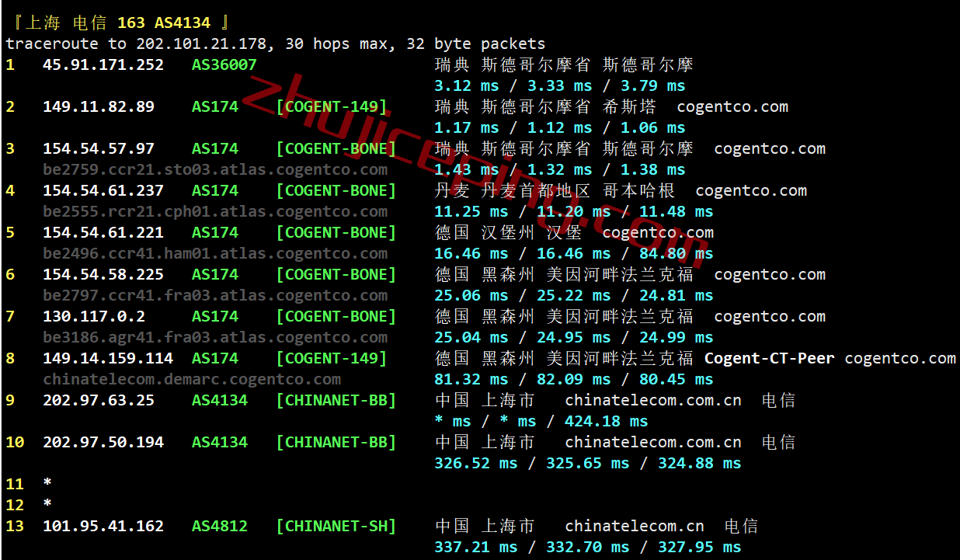This screenshot has width=960, height=560.
Task: Select hop 7 IP 130.117.0.2
Action: [94, 316]
